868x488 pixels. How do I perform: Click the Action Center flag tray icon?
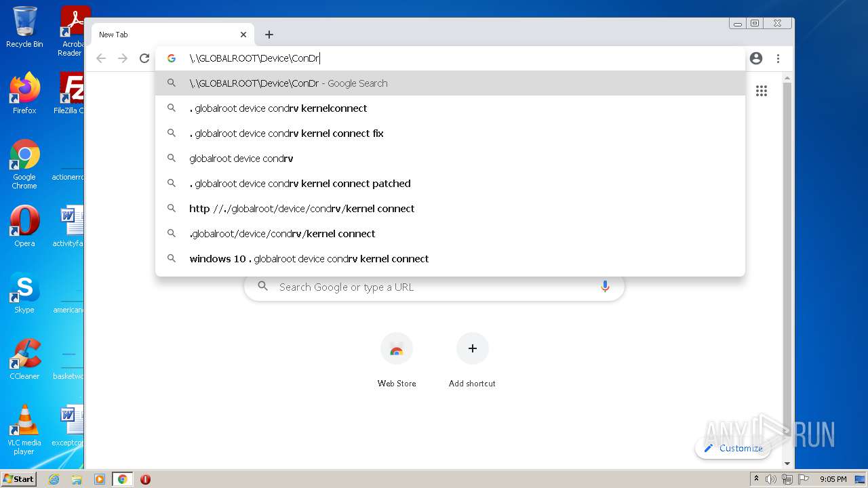click(x=802, y=479)
